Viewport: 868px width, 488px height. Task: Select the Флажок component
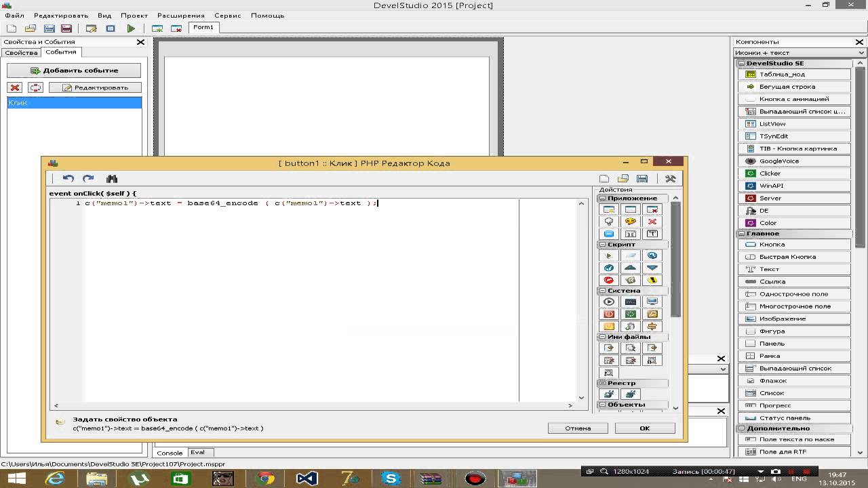click(795, 381)
